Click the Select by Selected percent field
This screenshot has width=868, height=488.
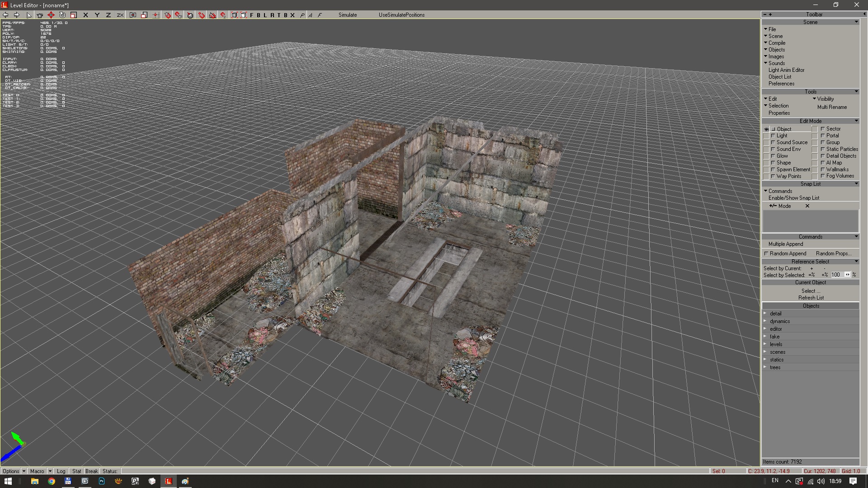click(x=837, y=275)
